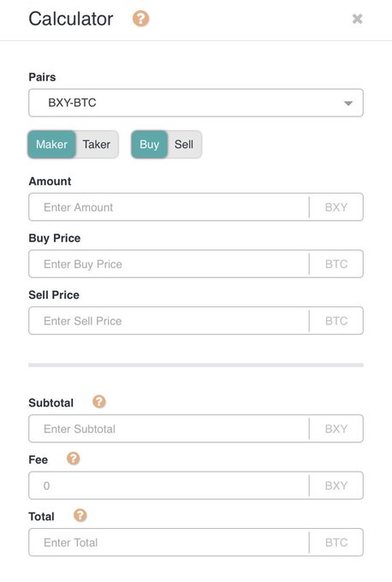Click the BXY unit label in Amount
This screenshot has height=582, width=392.
coord(336,207)
